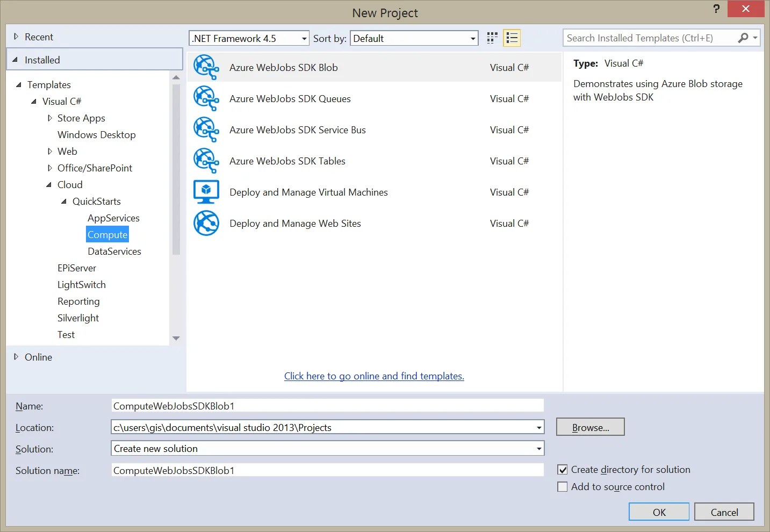This screenshot has height=532, width=770.
Task: Collapse the Cloud tree node
Action: [x=49, y=185]
